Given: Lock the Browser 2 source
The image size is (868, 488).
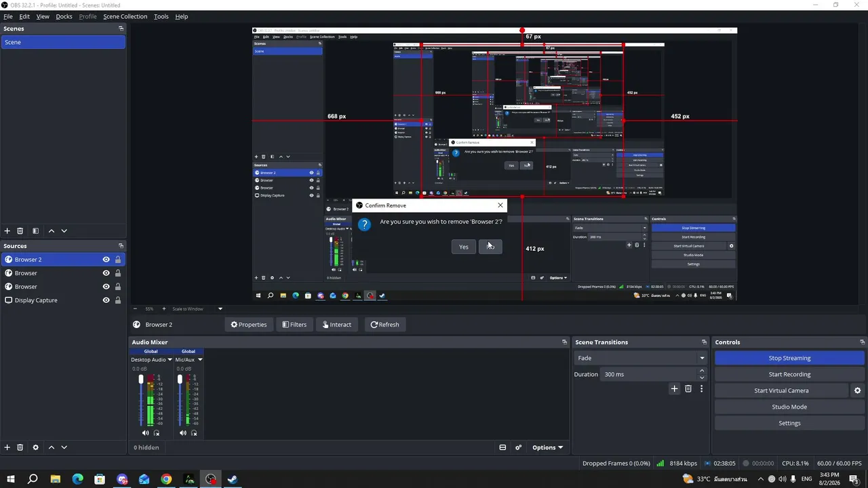Looking at the screenshot, I should [118, 260].
